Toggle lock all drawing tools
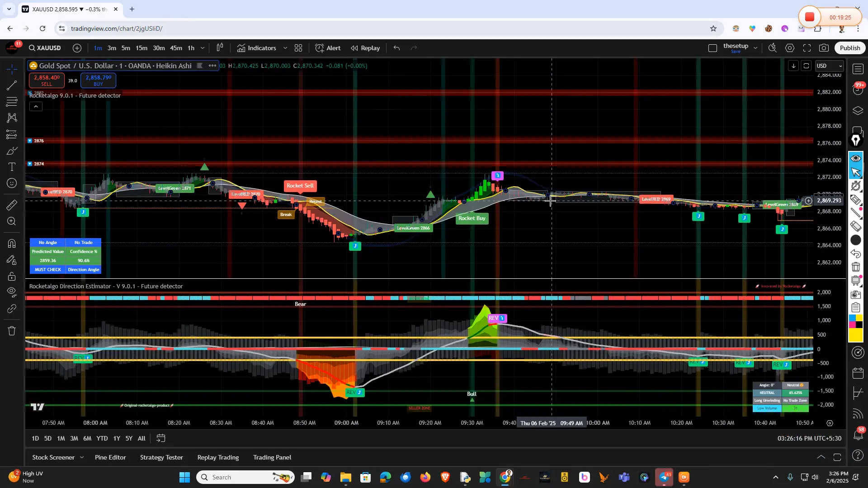This screenshot has width=868, height=488. point(12,277)
